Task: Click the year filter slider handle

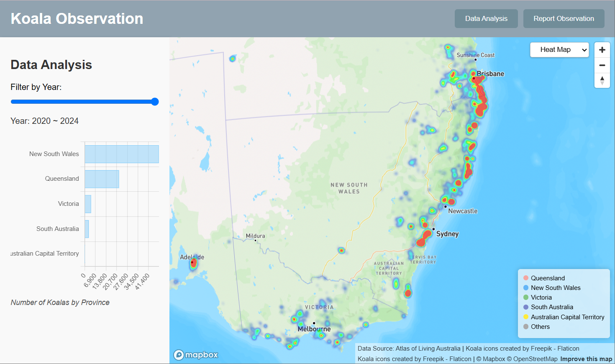Action: click(x=155, y=102)
